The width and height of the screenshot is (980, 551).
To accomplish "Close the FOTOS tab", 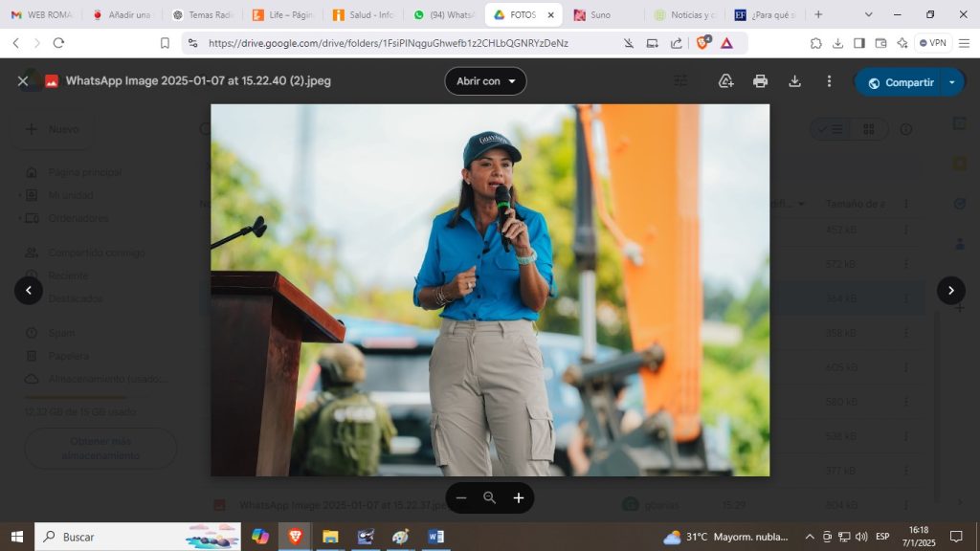I will tap(550, 15).
